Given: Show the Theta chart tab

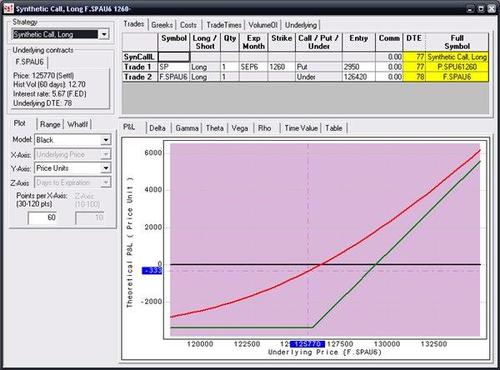Looking at the screenshot, I should click(x=214, y=128).
